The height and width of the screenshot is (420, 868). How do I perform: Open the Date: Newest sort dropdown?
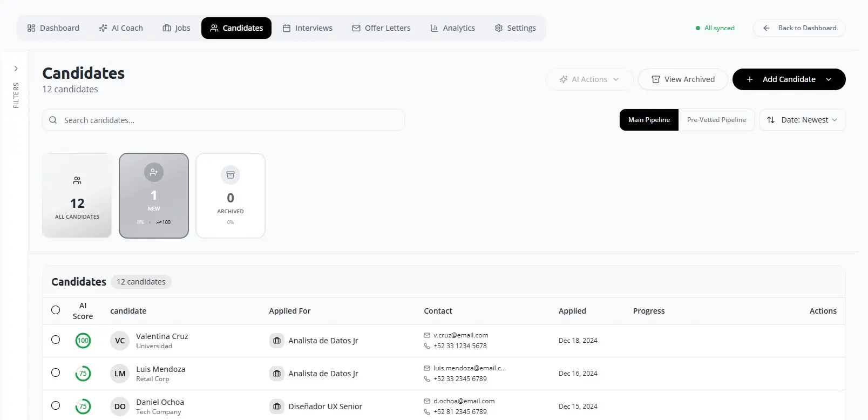[x=803, y=120]
